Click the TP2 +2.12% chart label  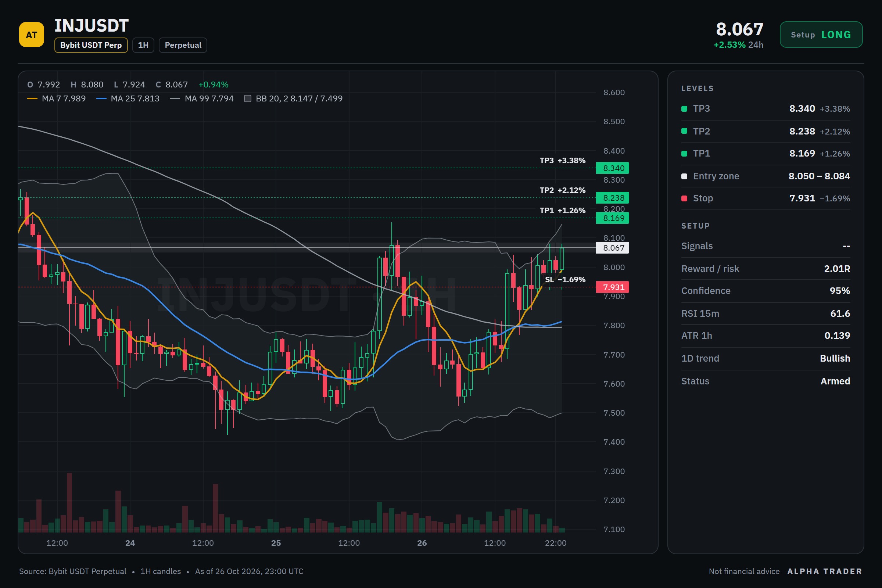click(562, 190)
